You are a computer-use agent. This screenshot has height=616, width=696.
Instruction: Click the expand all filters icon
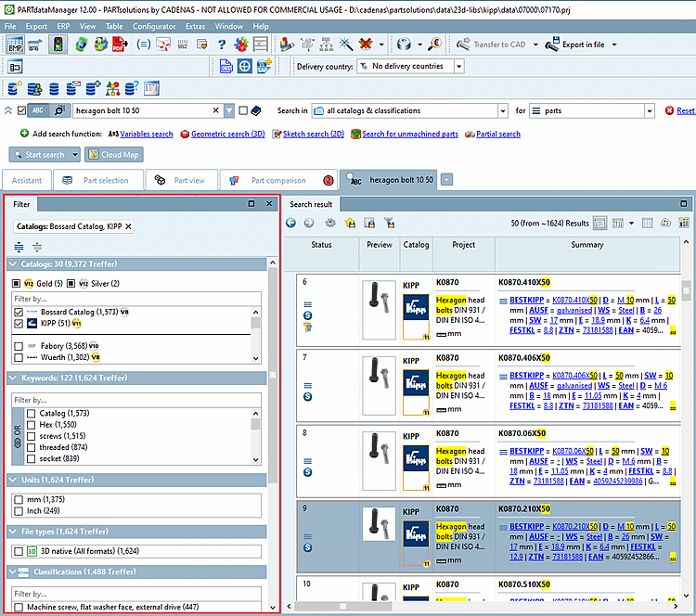coord(19,247)
